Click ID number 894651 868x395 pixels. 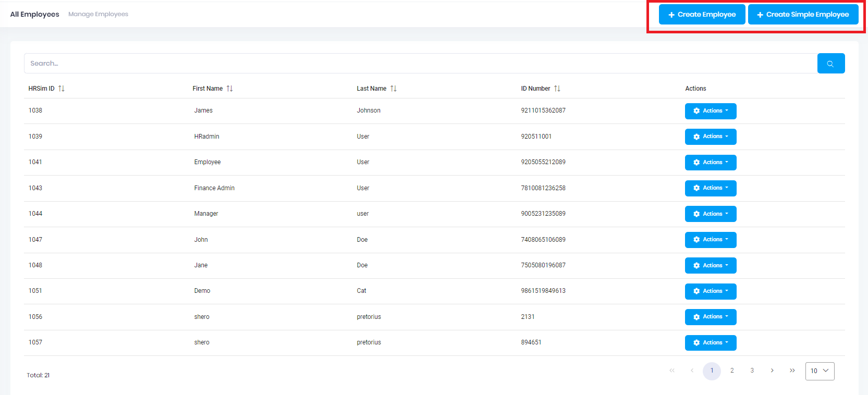pos(531,342)
